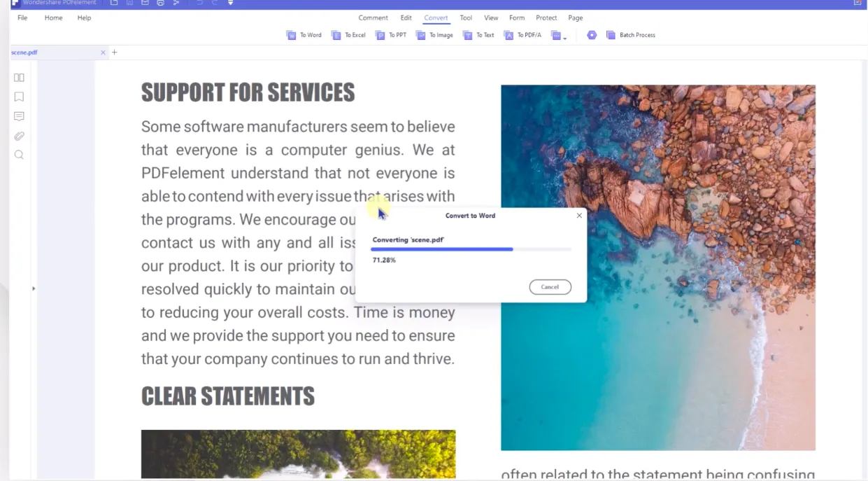Click the conversion progress bar
Viewport: 868px width, 481px height.
point(471,249)
